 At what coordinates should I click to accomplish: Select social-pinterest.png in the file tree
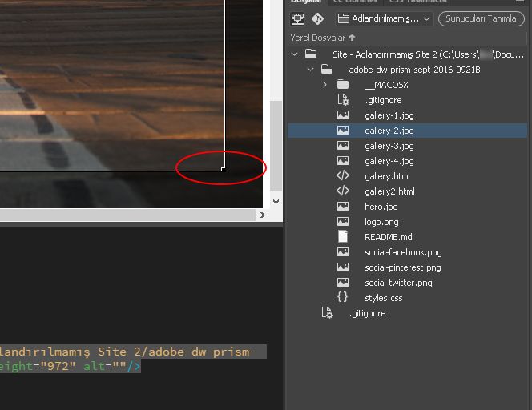403,267
